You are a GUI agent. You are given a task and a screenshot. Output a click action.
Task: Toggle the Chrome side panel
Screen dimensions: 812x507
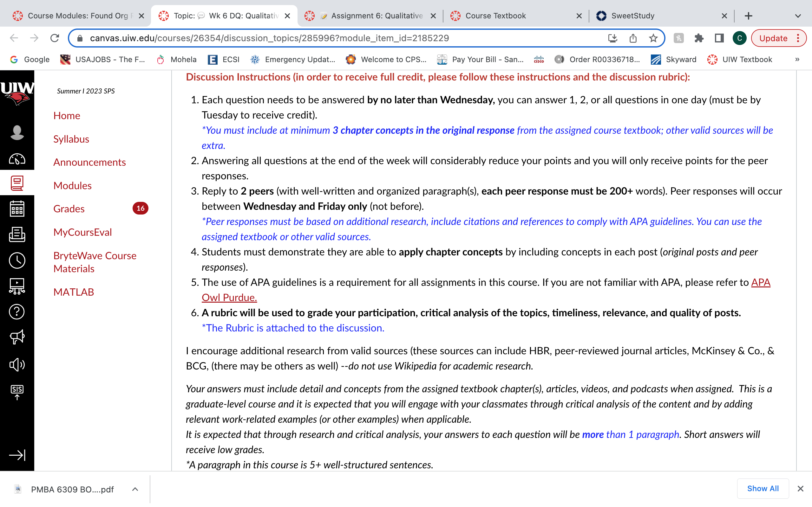point(719,38)
